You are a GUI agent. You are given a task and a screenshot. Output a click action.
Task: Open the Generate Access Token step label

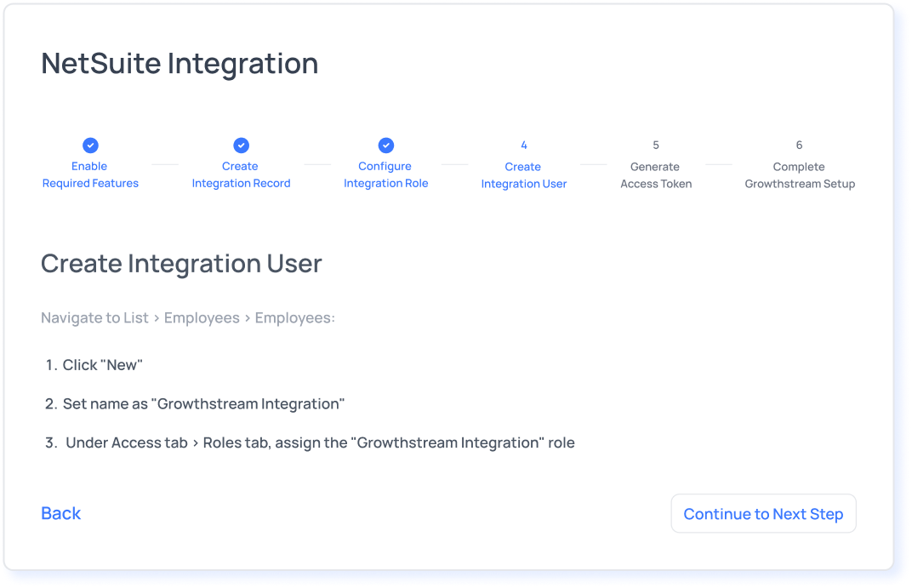pos(655,175)
